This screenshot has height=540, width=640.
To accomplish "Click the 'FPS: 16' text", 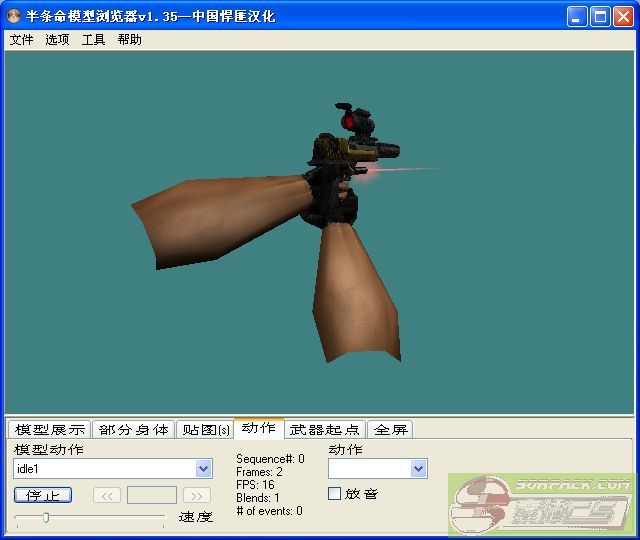I will coord(255,485).
